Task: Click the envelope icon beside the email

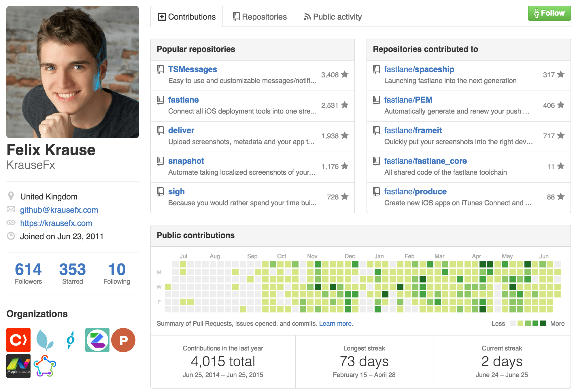Action: (11, 210)
